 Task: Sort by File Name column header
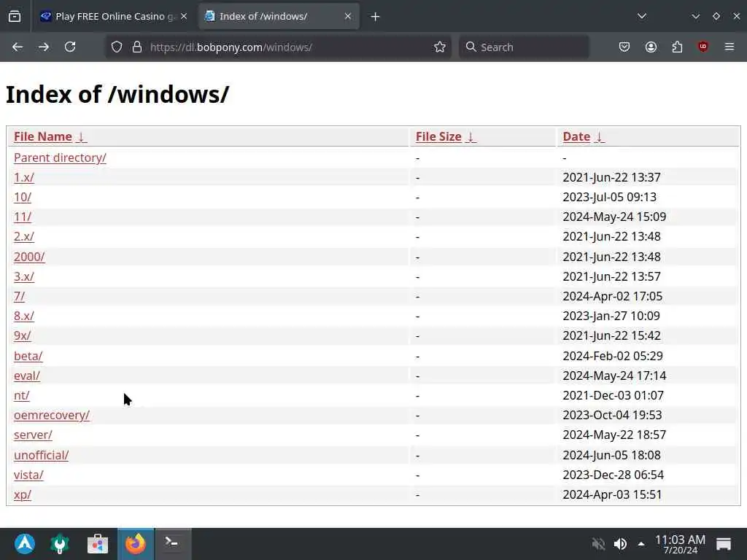click(x=43, y=136)
